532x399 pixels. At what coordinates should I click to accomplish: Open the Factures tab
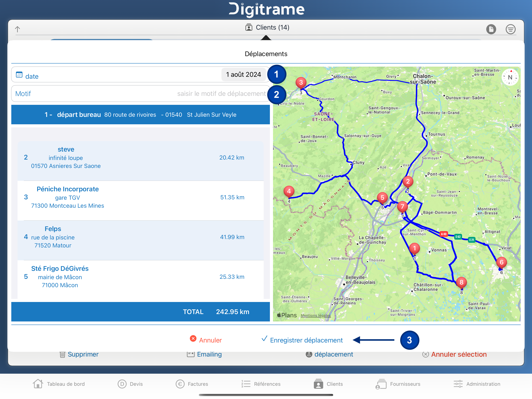tap(192, 384)
